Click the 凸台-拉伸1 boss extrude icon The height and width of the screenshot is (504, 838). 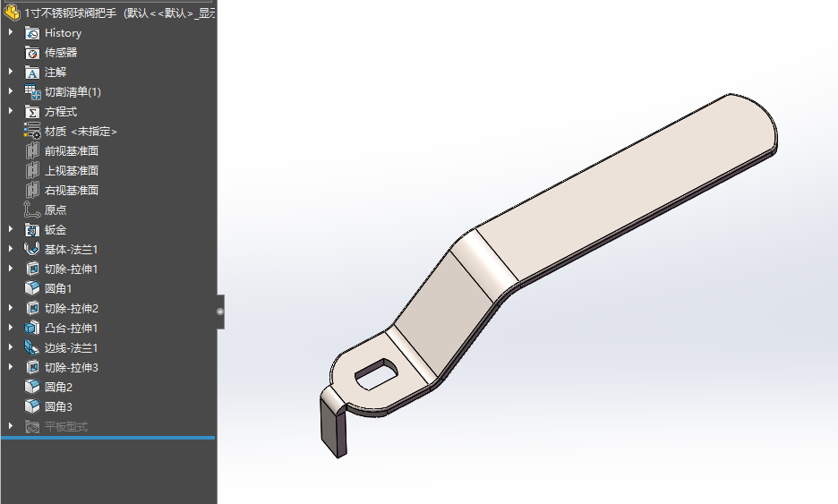tap(32, 329)
